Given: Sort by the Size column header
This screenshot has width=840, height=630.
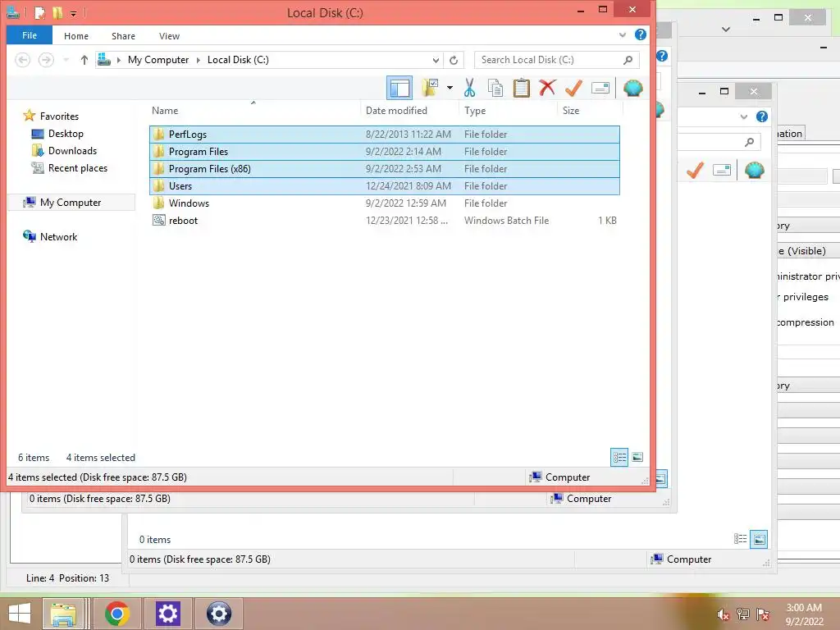Looking at the screenshot, I should tap(571, 111).
